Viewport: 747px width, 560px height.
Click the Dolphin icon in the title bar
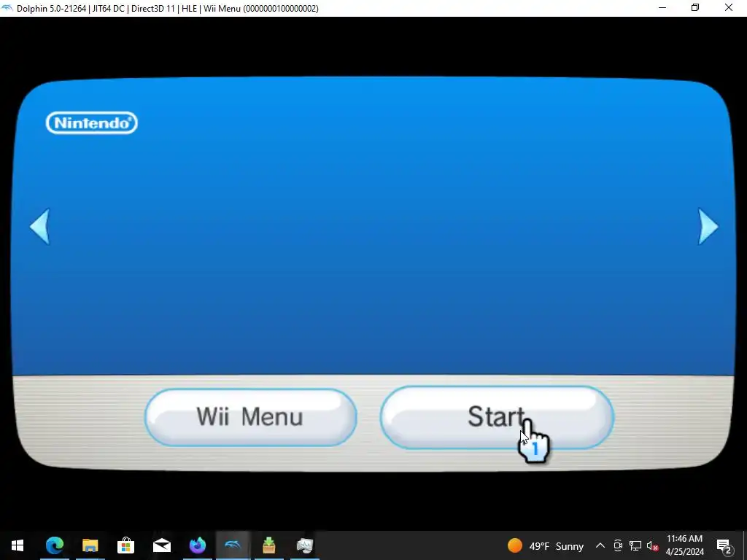(x=7, y=8)
